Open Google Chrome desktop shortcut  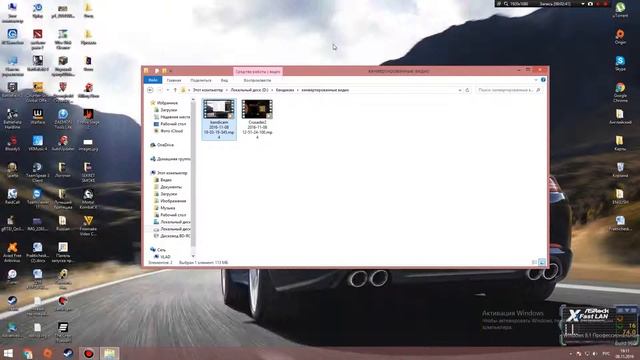[x=620, y=92]
